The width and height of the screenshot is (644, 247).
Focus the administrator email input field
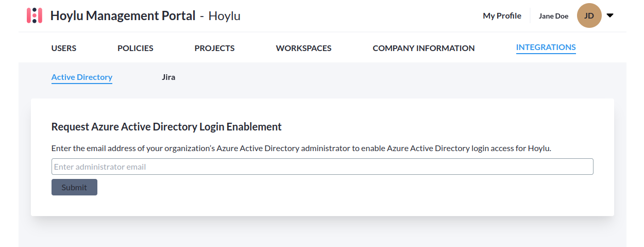(323, 167)
